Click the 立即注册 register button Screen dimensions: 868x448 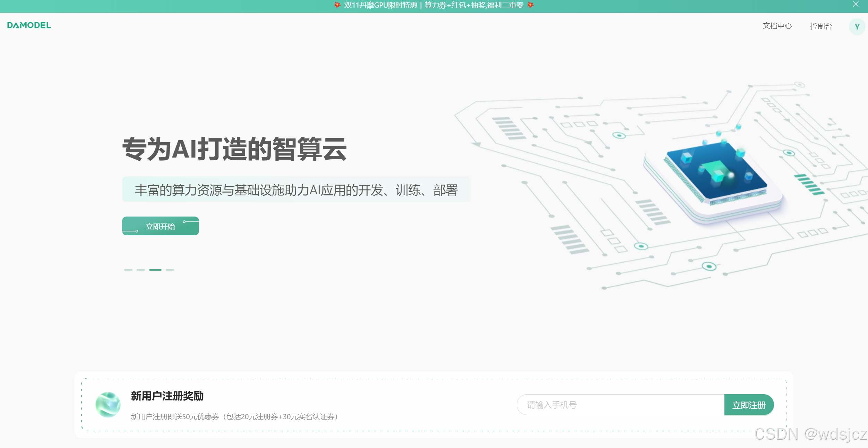749,405
